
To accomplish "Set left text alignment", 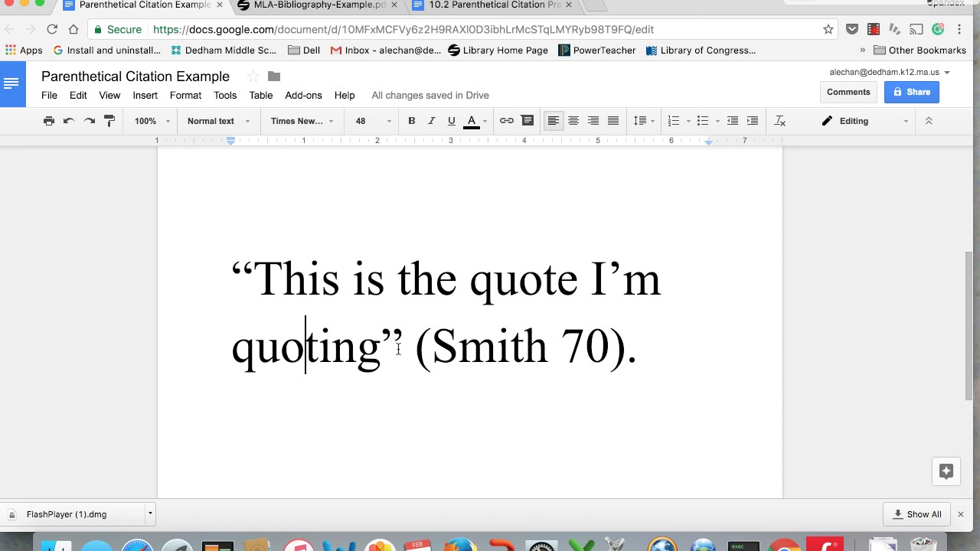I will click(553, 121).
